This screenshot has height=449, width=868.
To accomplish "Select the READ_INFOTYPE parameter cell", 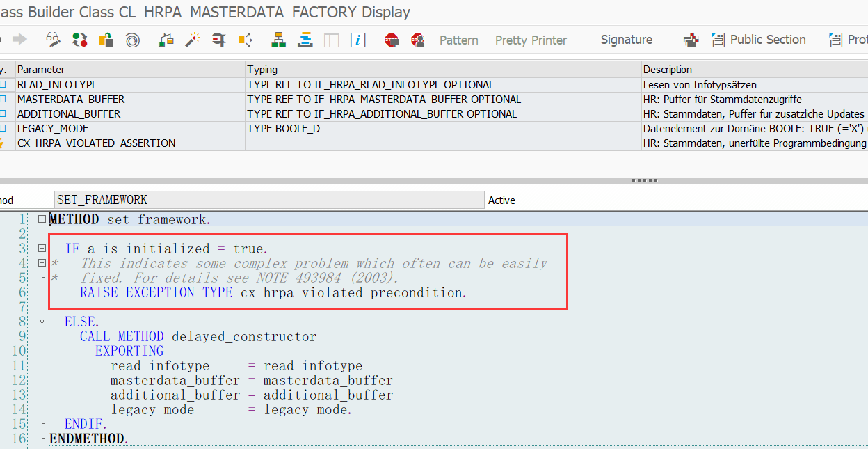I will (x=130, y=84).
